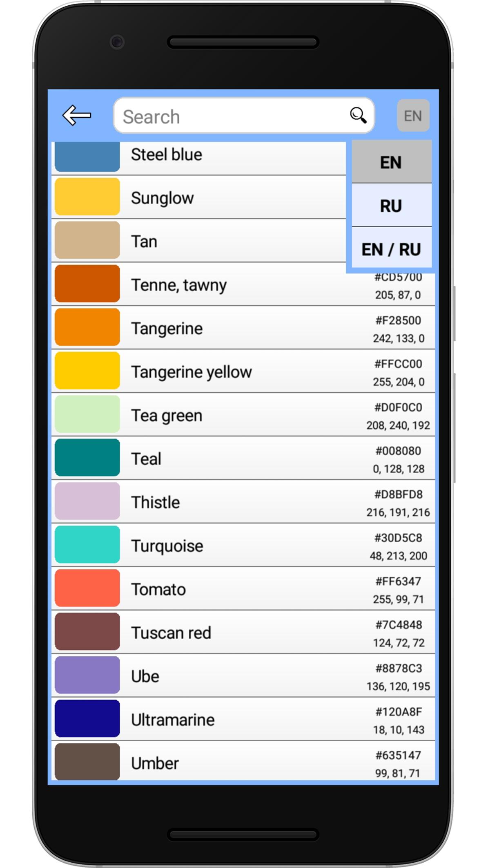Image resolution: width=488 pixels, height=868 pixels.
Task: Tap the Tangerine yellow swatch
Action: pos(87,371)
